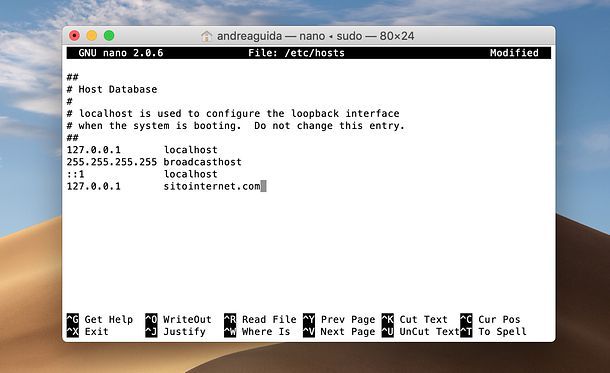Click the ^Y Prev Page shortcut
The height and width of the screenshot is (373, 610).
click(339, 319)
